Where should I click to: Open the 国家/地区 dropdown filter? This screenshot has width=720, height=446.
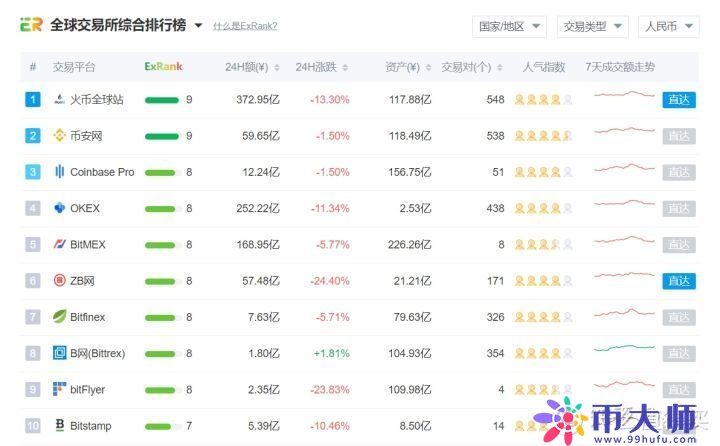[x=509, y=26]
